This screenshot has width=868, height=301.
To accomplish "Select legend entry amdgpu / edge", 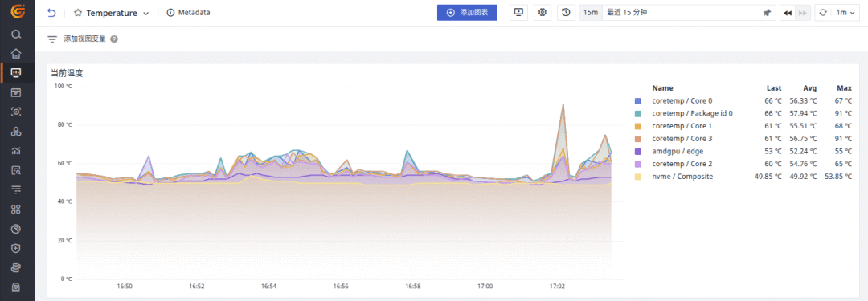I will [678, 151].
